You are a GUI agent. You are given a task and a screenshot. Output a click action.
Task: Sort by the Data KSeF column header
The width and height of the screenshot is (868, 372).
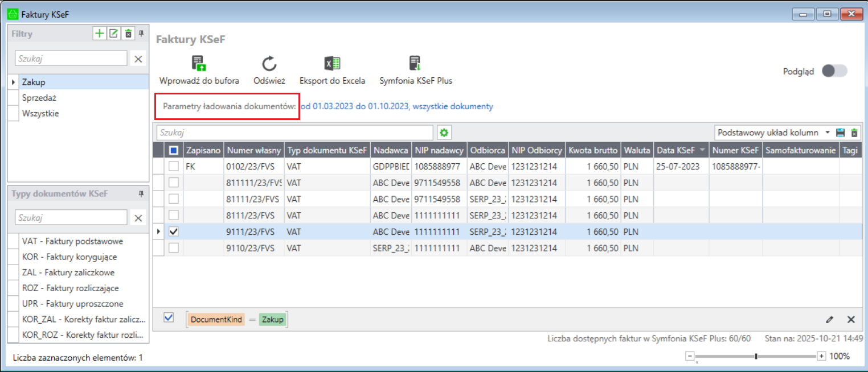(676, 150)
